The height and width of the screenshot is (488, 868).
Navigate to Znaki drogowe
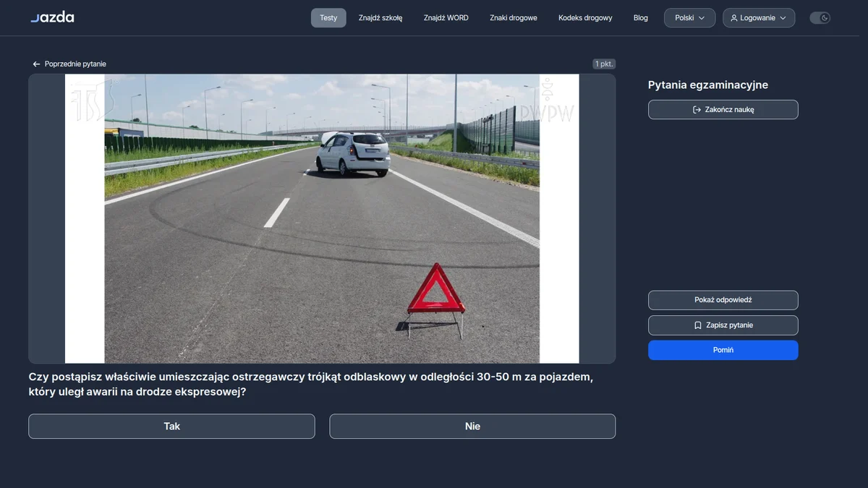click(x=514, y=18)
